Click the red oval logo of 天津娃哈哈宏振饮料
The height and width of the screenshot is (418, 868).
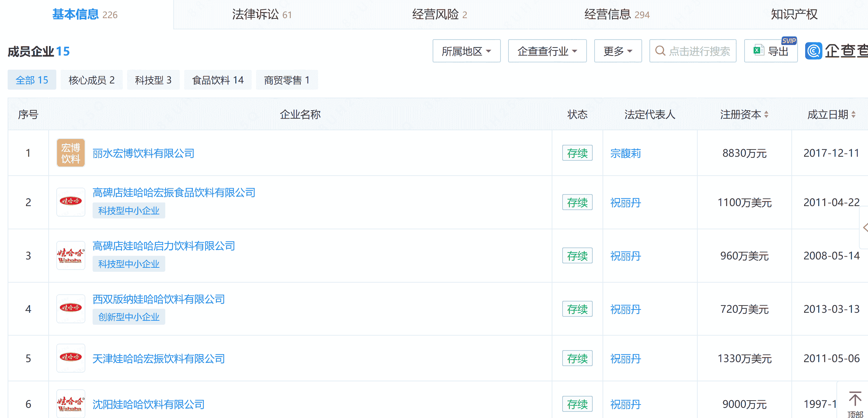(x=70, y=358)
